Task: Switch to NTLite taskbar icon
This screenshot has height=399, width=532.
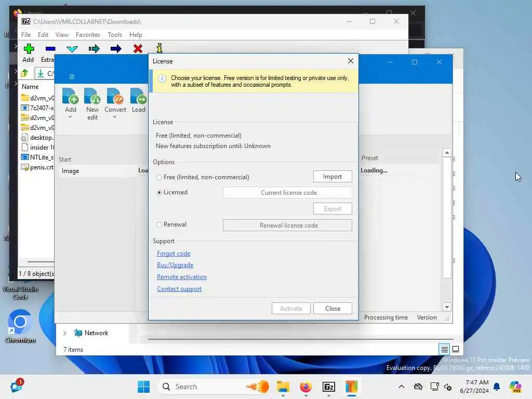Action: pyautogui.click(x=352, y=387)
